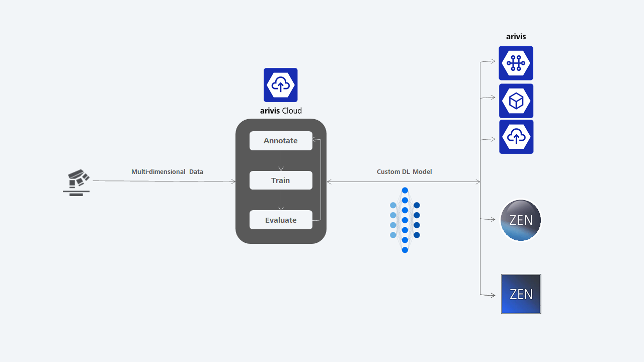Click the arivis Cloud icon above workflow box
This screenshot has height=362, width=644.
click(x=281, y=85)
